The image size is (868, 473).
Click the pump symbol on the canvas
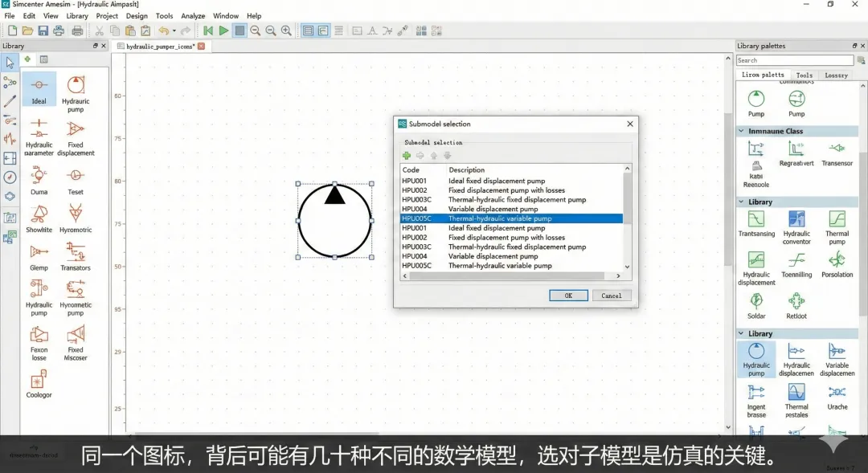[x=334, y=220]
